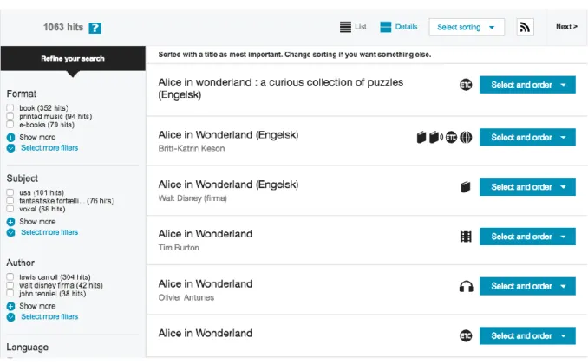Open Select and order for Britt-Katrin Keson
588x364 pixels.
(x=527, y=137)
